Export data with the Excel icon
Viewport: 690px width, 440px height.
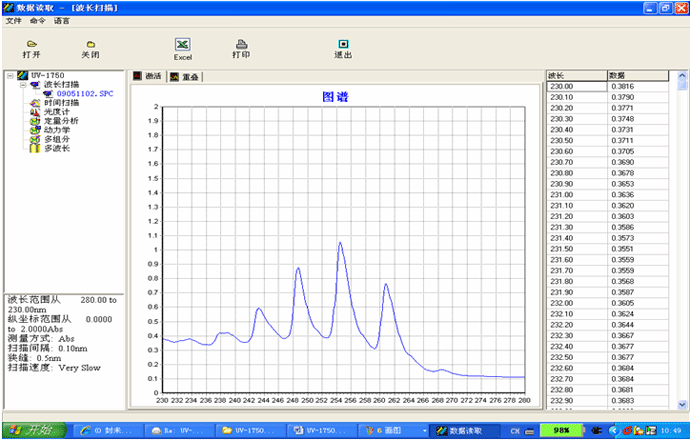pos(182,45)
